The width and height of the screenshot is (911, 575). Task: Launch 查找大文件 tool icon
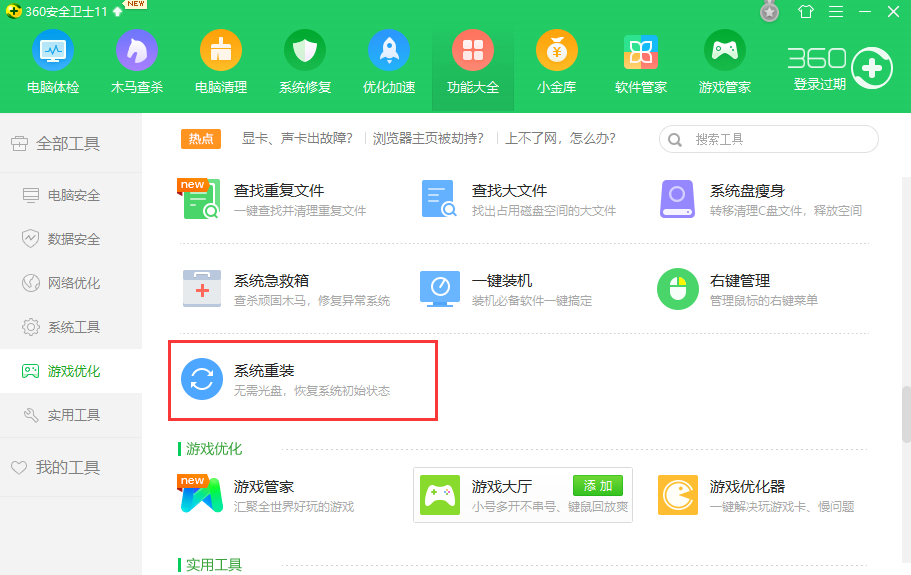click(439, 199)
